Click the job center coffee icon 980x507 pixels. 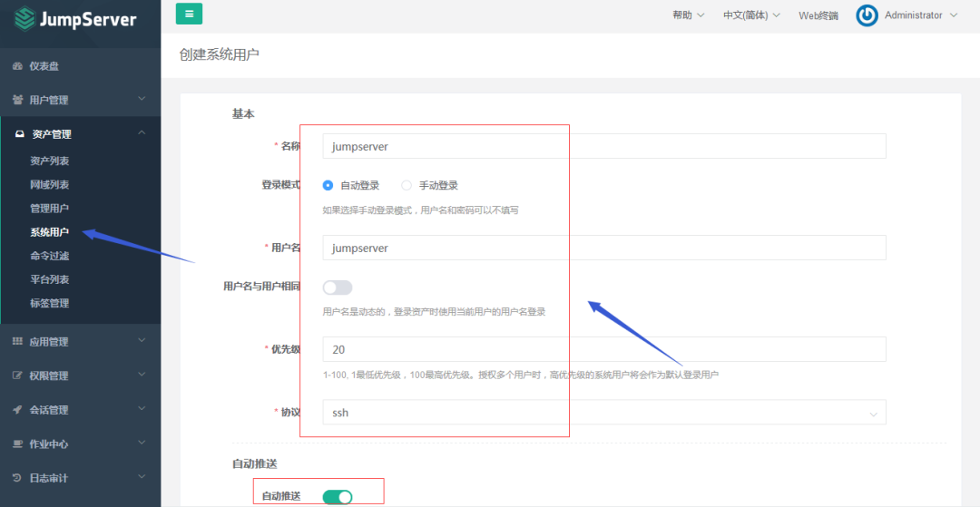point(17,444)
